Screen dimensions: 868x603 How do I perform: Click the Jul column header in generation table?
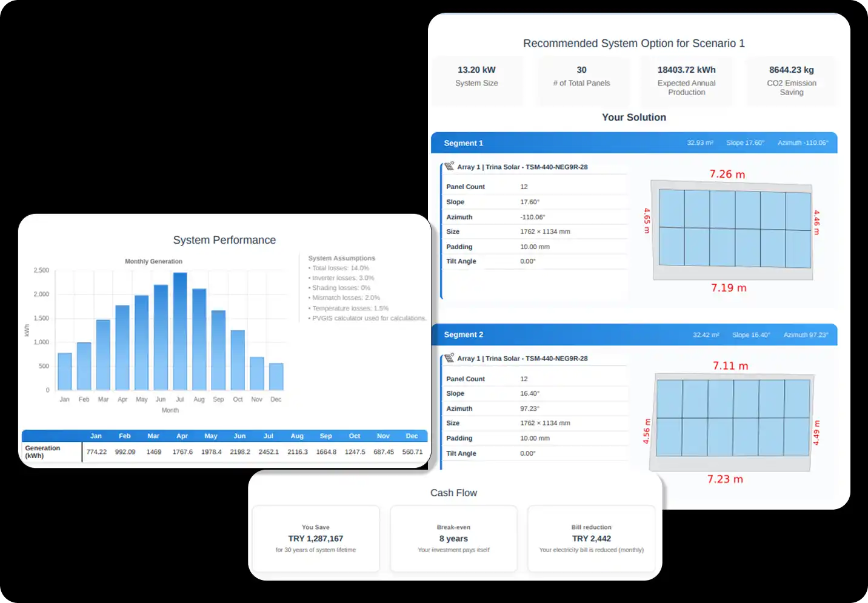269,436
